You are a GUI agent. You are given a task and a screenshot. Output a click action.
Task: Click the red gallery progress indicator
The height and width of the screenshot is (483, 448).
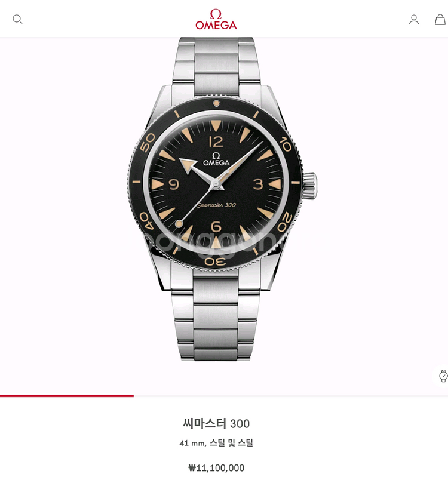click(x=67, y=395)
